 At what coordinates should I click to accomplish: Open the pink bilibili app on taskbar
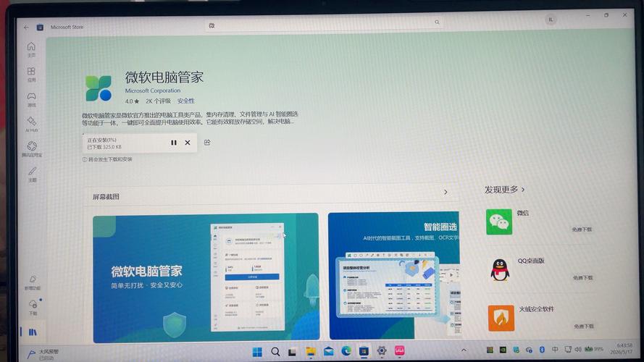(x=399, y=350)
